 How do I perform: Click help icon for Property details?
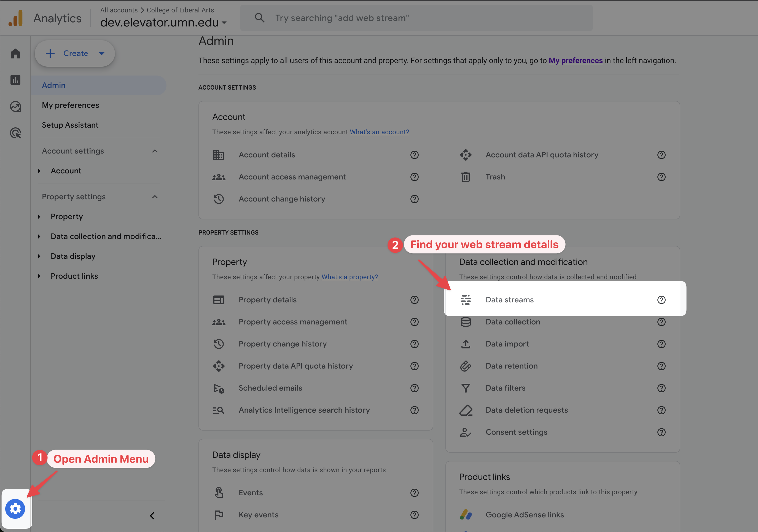[x=414, y=300]
